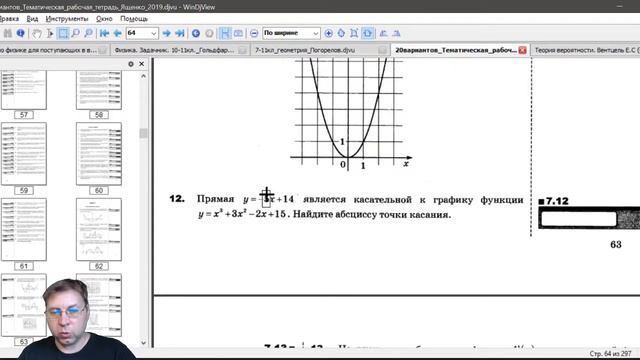Show document information via blue info icon
The image size is (640, 360).
pyautogui.click(x=20, y=33)
